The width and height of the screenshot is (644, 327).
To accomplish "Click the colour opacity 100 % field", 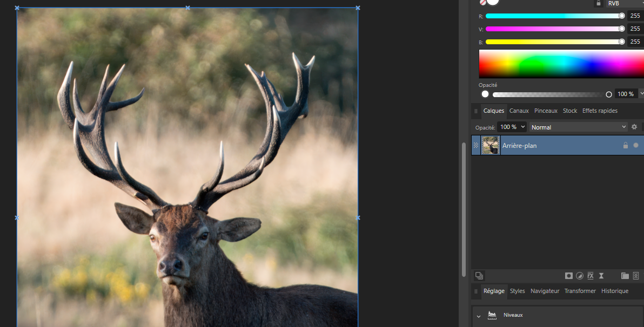I will point(626,94).
